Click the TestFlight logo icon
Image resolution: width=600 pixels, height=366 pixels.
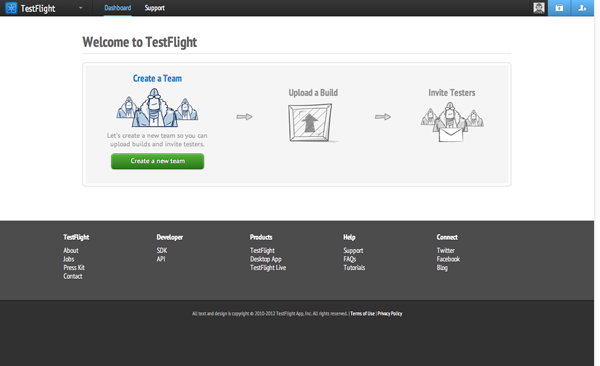point(11,8)
